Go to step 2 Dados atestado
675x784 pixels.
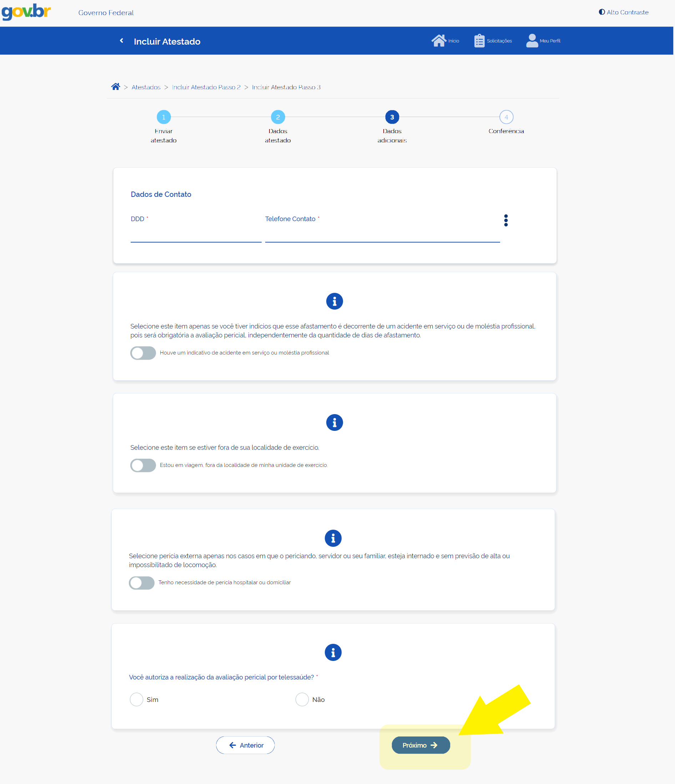click(277, 117)
